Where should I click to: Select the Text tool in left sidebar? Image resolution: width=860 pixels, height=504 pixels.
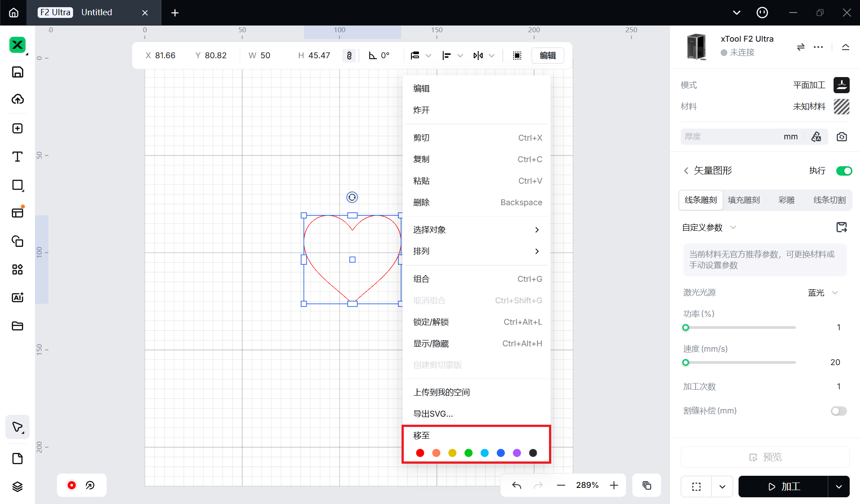click(x=17, y=157)
